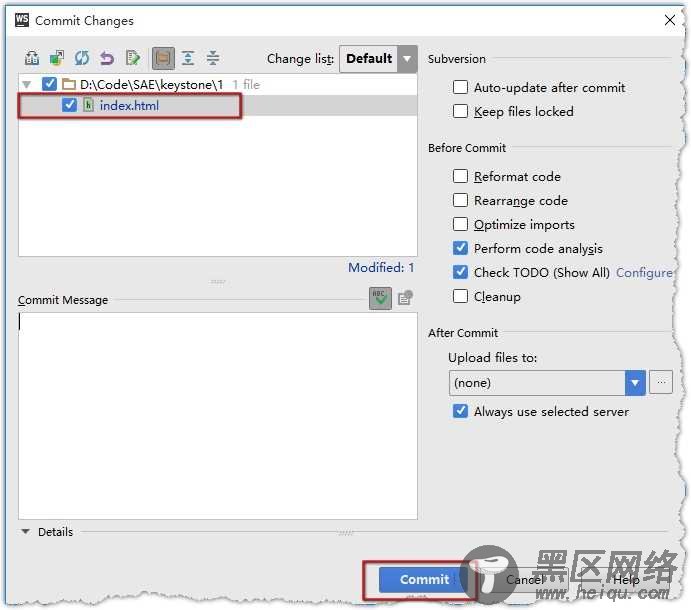Click the index.html file type icon
The width and height of the screenshot is (691, 610).
[x=88, y=105]
